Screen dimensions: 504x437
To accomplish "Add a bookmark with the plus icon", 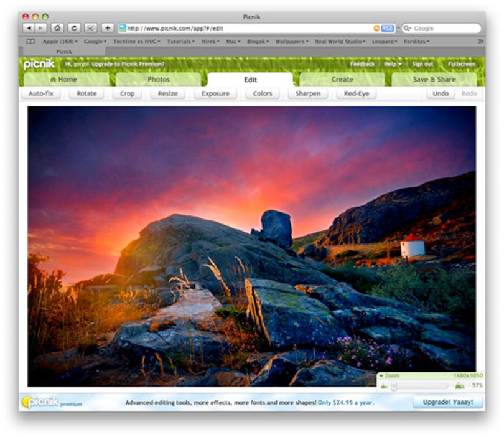I will point(108,28).
